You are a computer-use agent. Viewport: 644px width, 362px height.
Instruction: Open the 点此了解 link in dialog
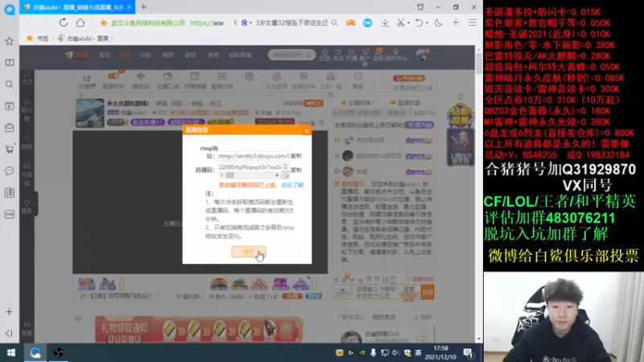coord(292,185)
